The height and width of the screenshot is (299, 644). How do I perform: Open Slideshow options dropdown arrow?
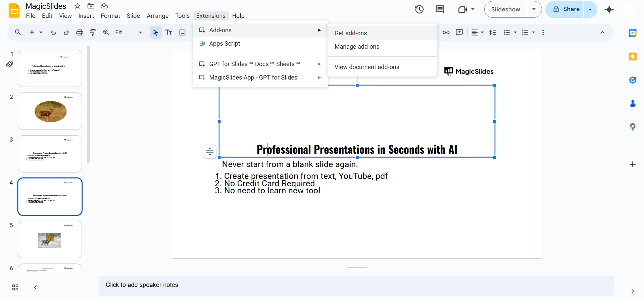click(x=534, y=9)
